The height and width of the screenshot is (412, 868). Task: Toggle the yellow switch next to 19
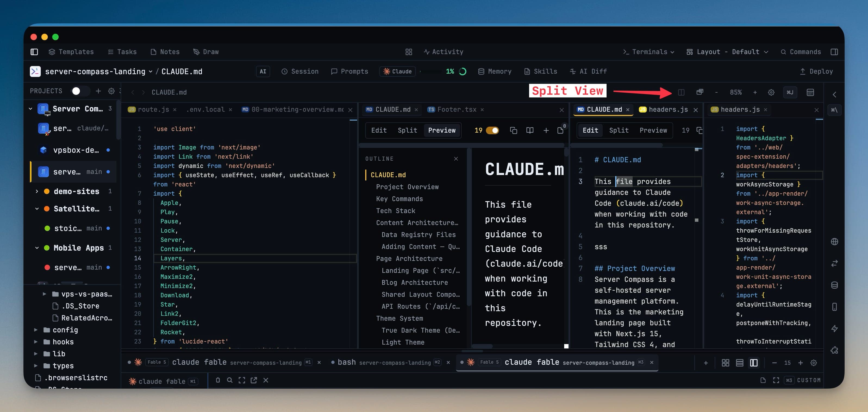[x=492, y=130]
